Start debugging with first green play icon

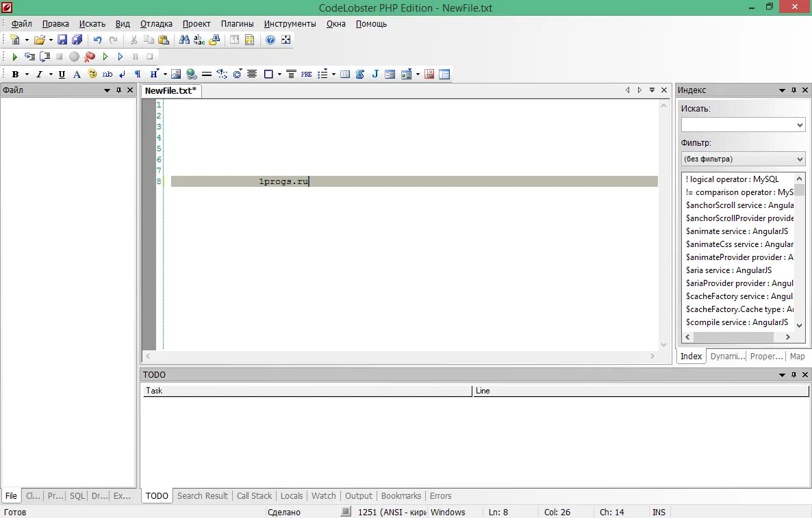click(x=14, y=57)
